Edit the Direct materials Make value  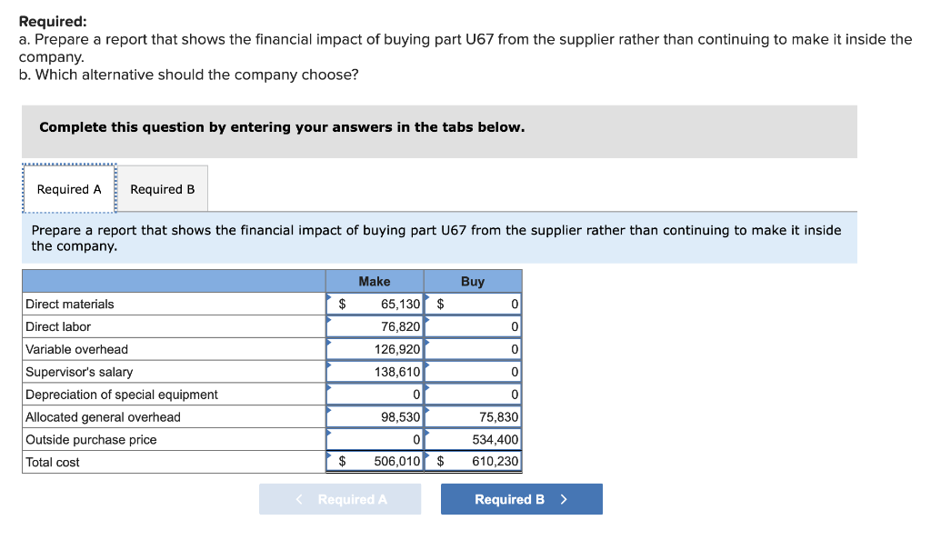click(385, 304)
